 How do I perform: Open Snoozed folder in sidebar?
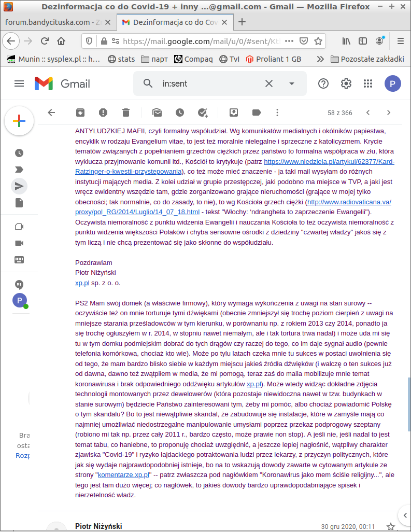click(19, 153)
